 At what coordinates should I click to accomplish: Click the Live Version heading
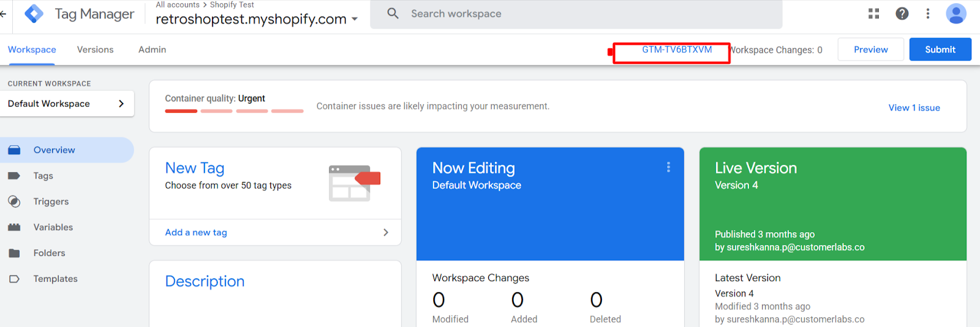(756, 168)
